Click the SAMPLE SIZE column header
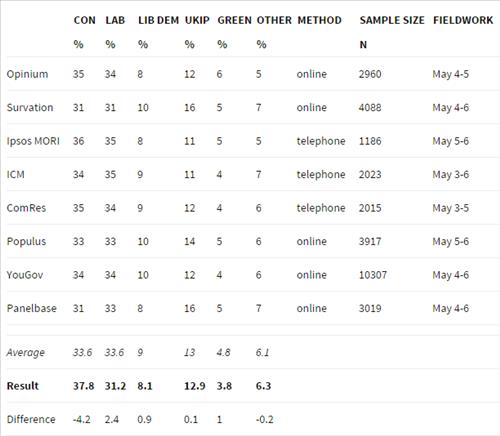This screenshot has width=500, height=436. click(x=392, y=20)
